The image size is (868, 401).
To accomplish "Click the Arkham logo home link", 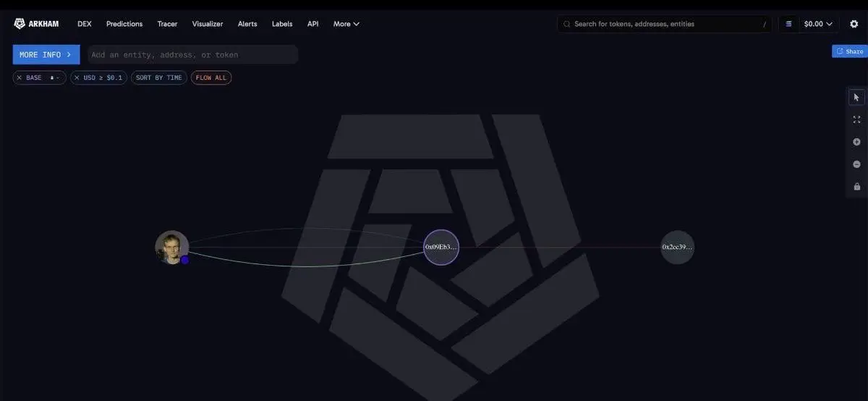I will pyautogui.click(x=36, y=24).
